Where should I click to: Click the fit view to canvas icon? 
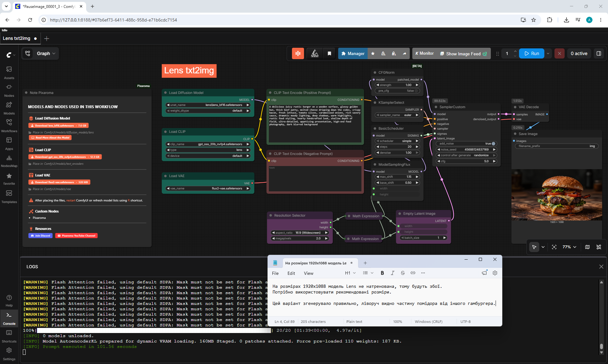554,247
